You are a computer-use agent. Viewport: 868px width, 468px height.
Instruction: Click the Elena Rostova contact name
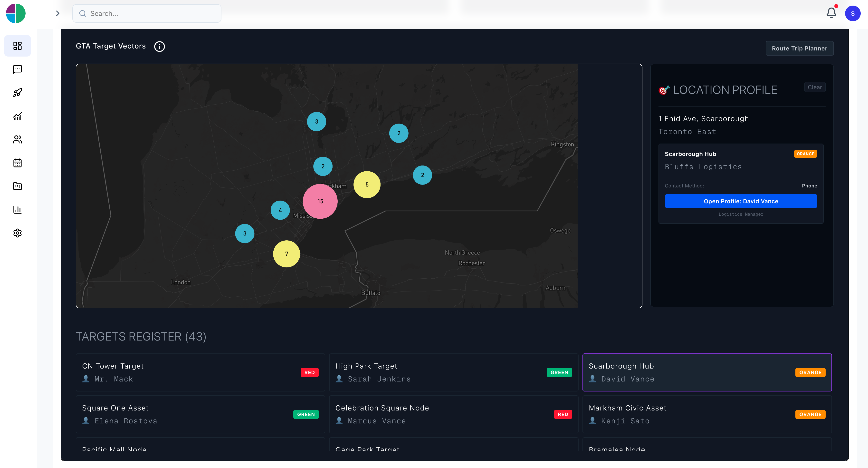(x=126, y=421)
